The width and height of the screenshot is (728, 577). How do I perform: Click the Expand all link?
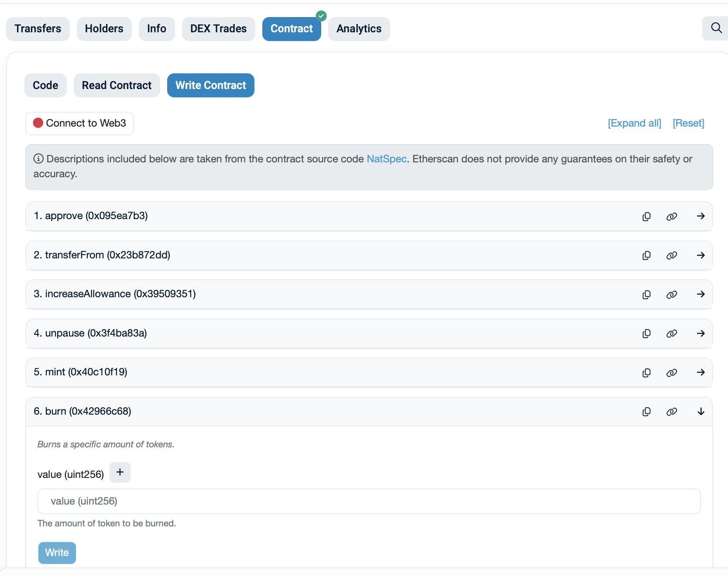(635, 123)
